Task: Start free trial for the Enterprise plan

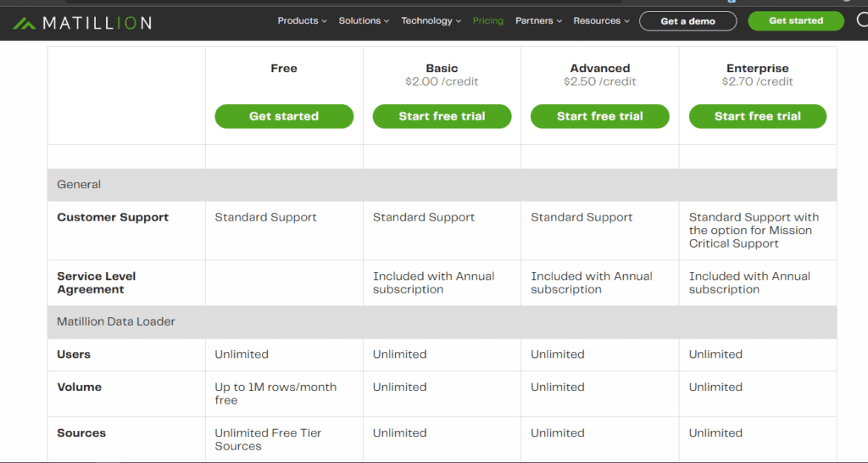Action: [758, 116]
